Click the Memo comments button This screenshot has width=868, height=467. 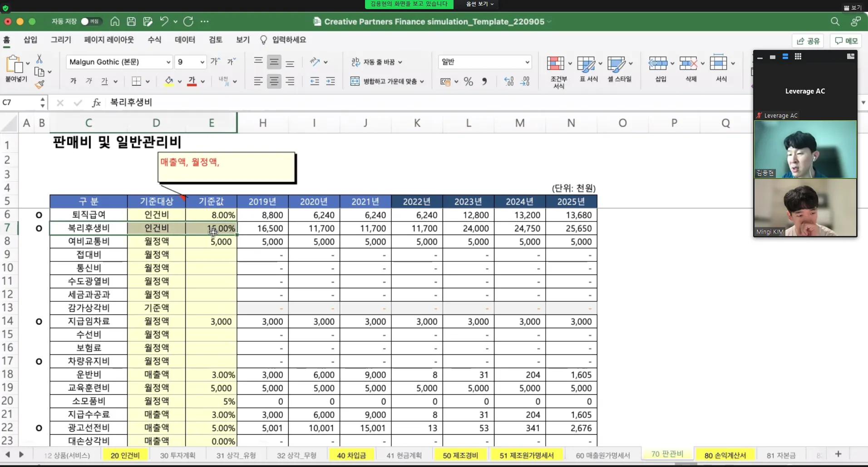846,41
